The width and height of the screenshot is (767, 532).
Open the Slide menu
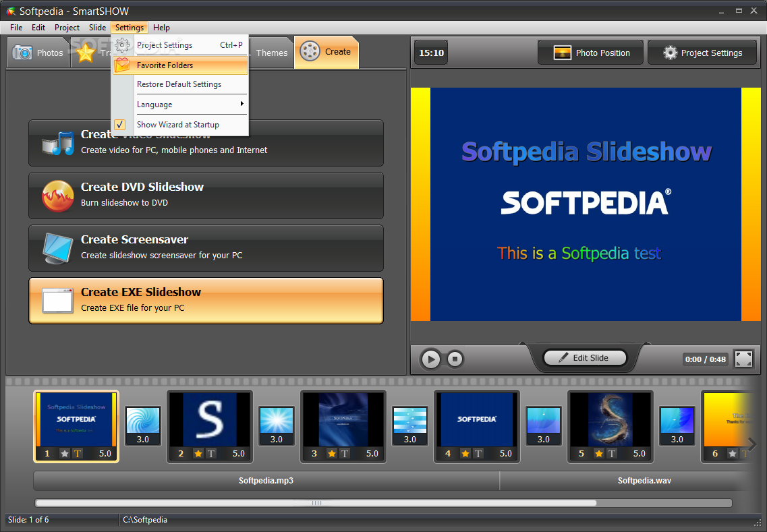click(97, 28)
